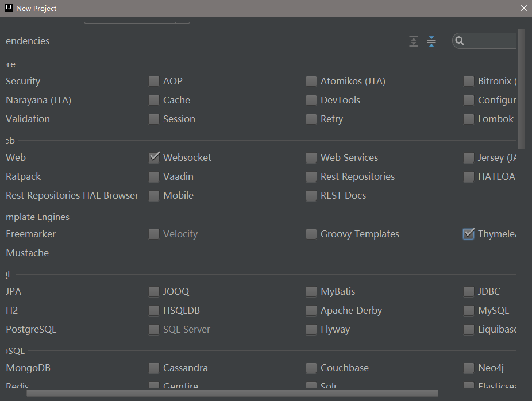Click the Freemarker label
Viewport: 532px width, 401px height.
(31, 234)
